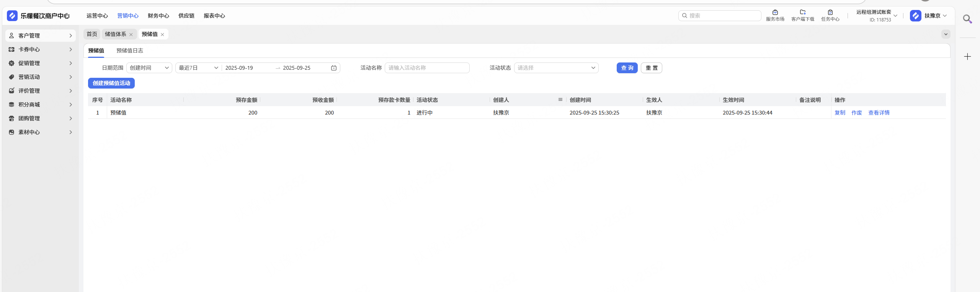Click the 复制 link in row 1

tap(840, 113)
